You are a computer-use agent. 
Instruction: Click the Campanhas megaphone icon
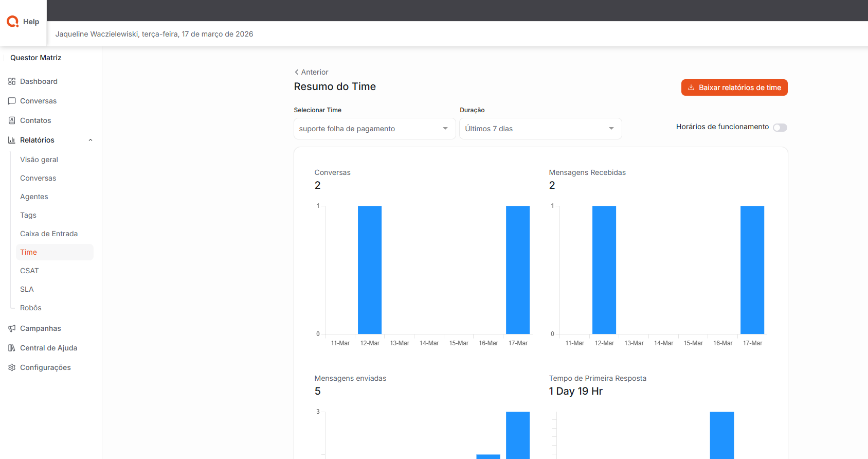pos(12,328)
